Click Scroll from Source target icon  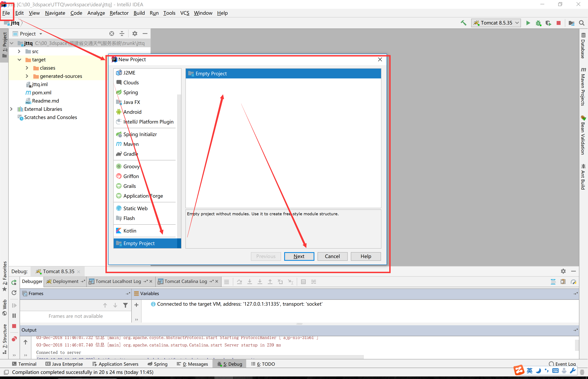[112, 34]
